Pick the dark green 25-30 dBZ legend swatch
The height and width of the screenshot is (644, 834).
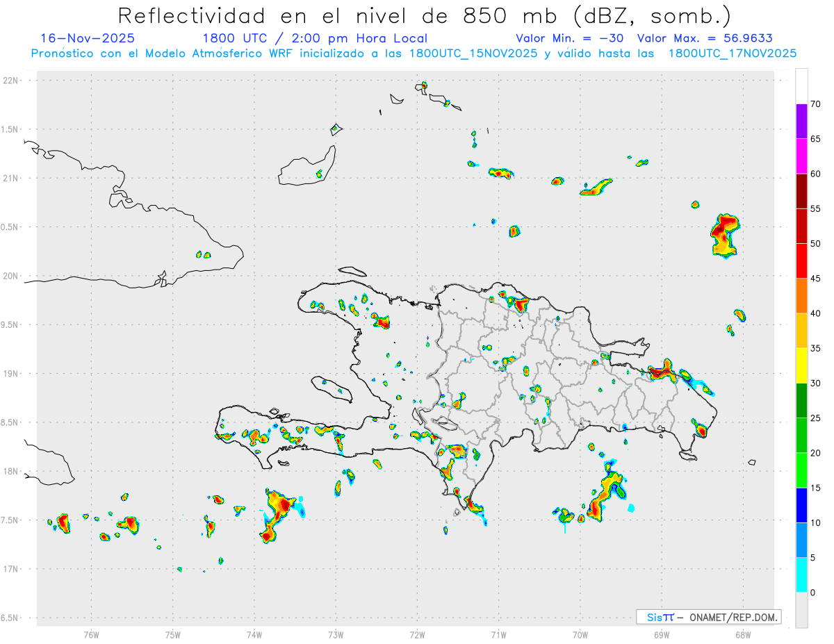(x=801, y=401)
